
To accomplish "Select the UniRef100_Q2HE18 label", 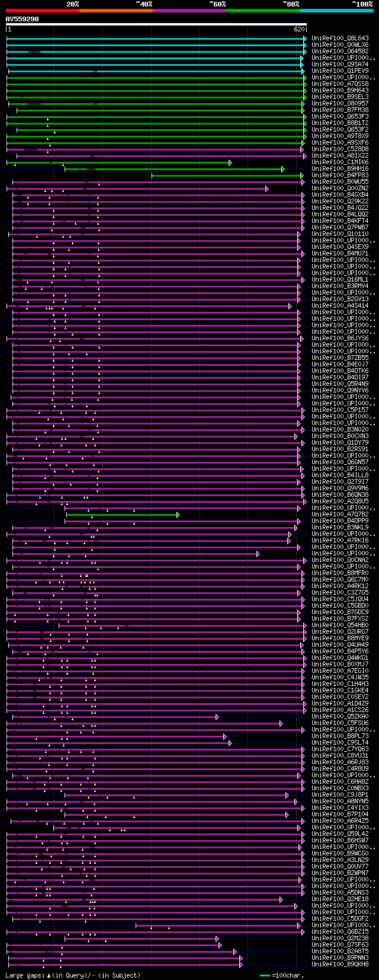I will coord(340,899).
